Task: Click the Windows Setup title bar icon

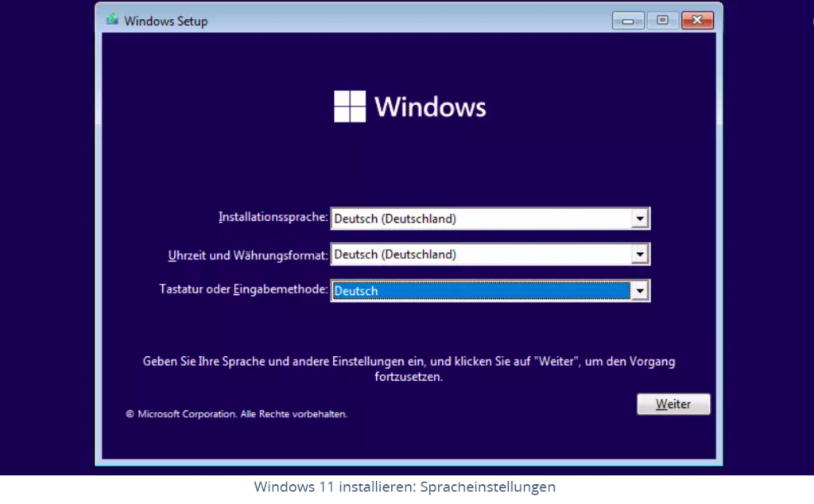Action: pos(110,19)
